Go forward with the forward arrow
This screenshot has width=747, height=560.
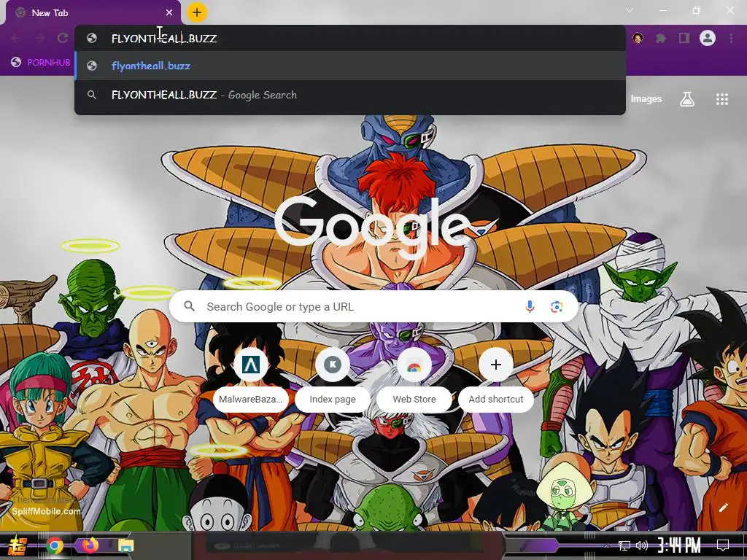coord(39,38)
